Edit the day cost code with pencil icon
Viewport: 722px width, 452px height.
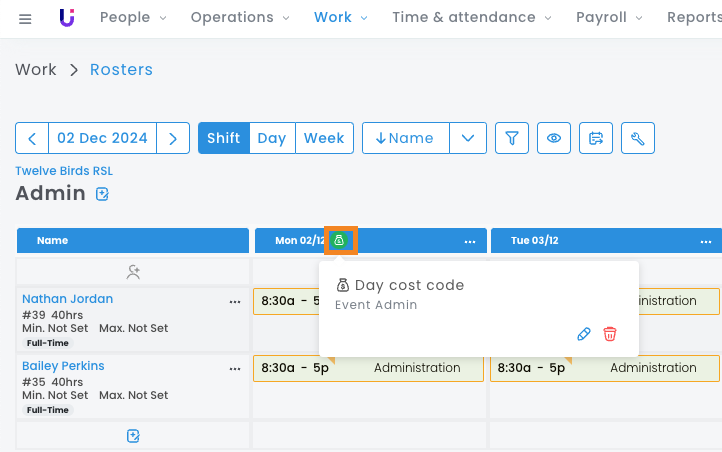[x=584, y=334]
